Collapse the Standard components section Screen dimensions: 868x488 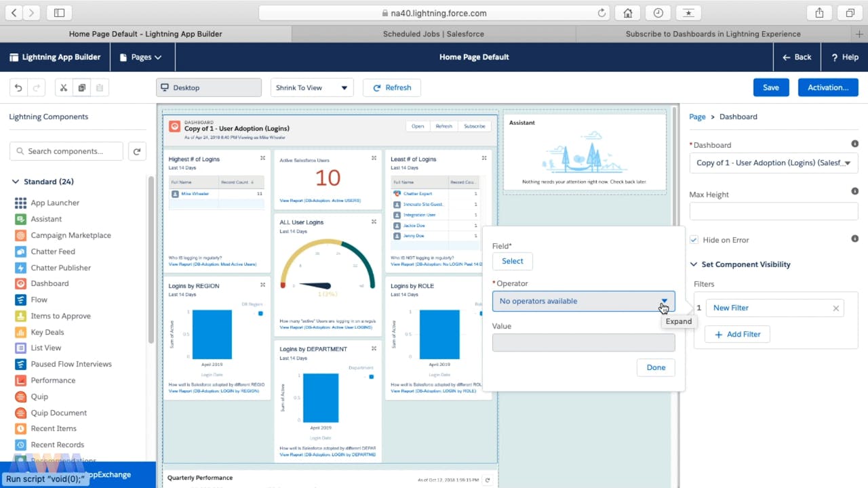(x=16, y=182)
